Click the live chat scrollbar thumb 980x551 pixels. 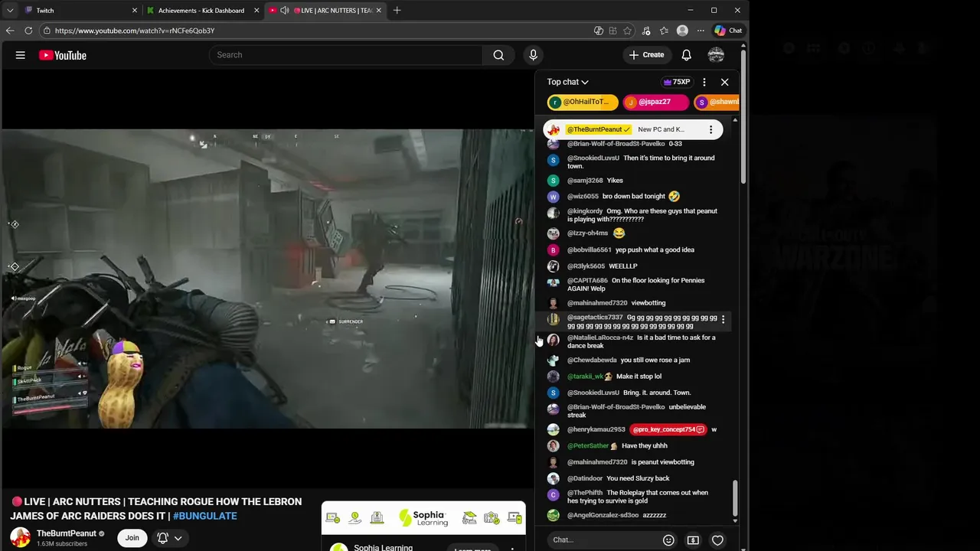[x=735, y=498]
